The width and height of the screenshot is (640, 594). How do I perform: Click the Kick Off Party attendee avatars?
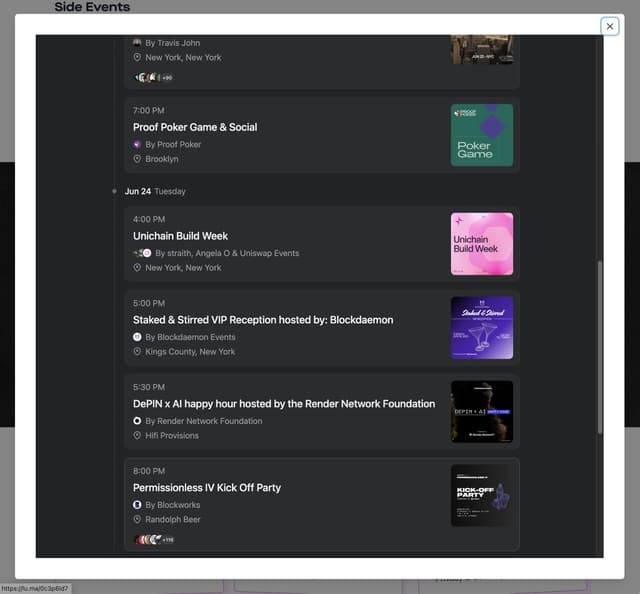[154, 540]
